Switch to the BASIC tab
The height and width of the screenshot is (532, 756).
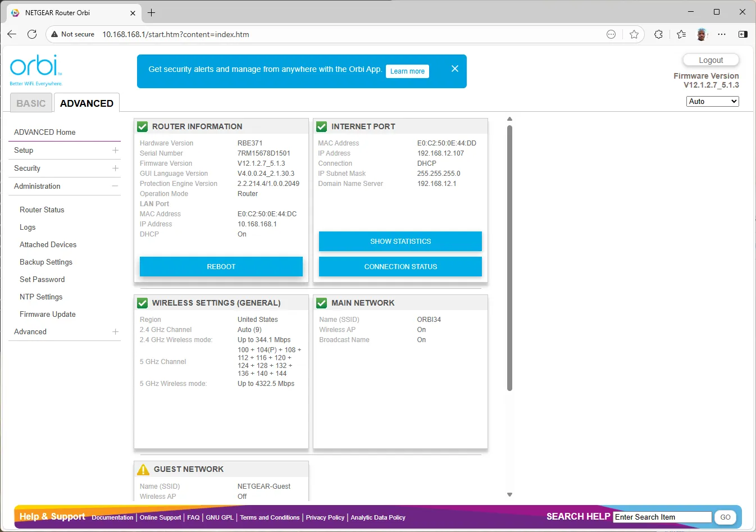pos(31,103)
